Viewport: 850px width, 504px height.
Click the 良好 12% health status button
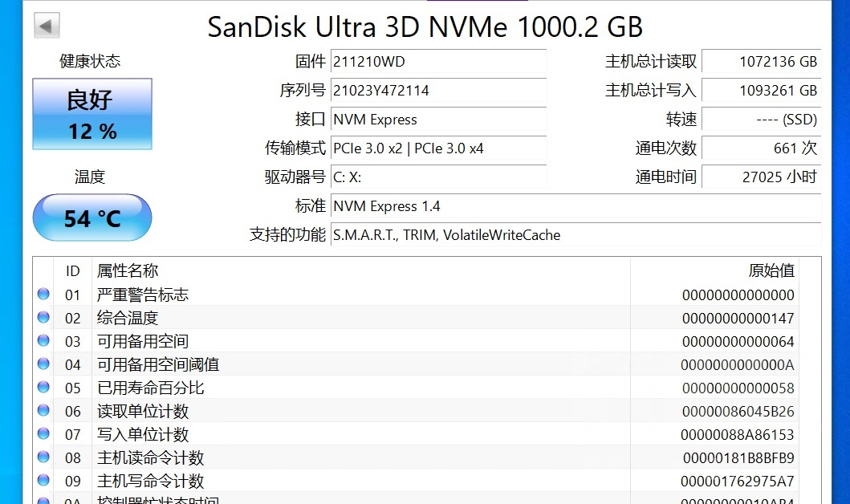click(92, 113)
